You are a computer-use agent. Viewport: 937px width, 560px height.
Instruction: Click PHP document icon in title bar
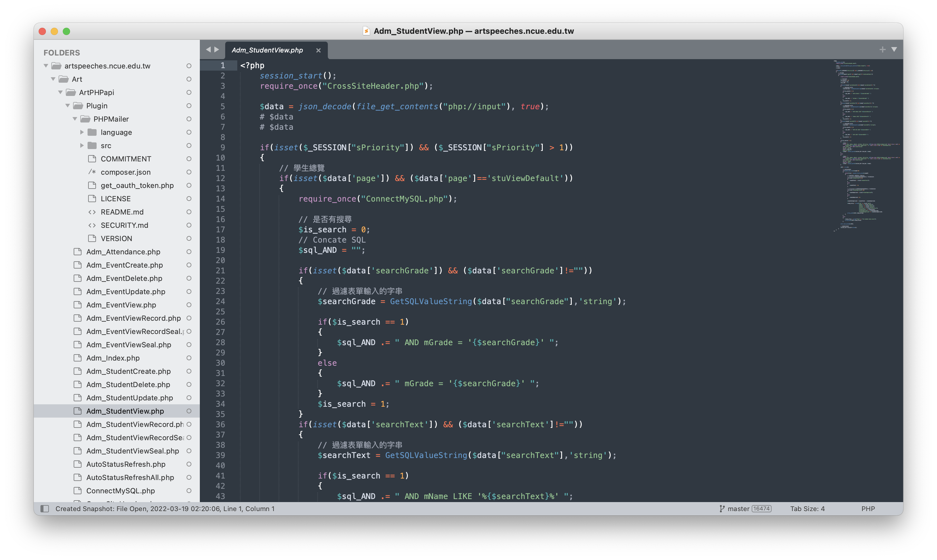[366, 31]
